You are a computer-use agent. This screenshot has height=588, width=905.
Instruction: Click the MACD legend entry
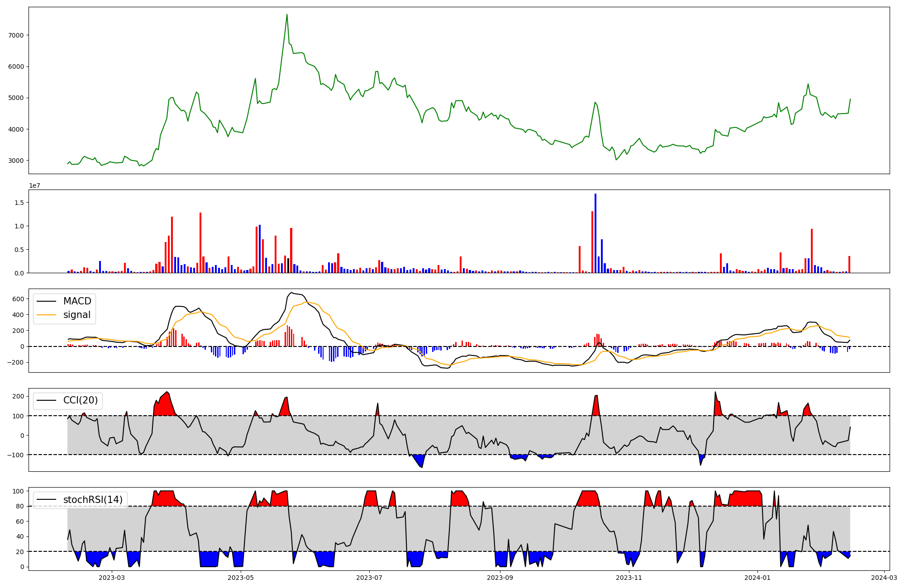click(77, 301)
